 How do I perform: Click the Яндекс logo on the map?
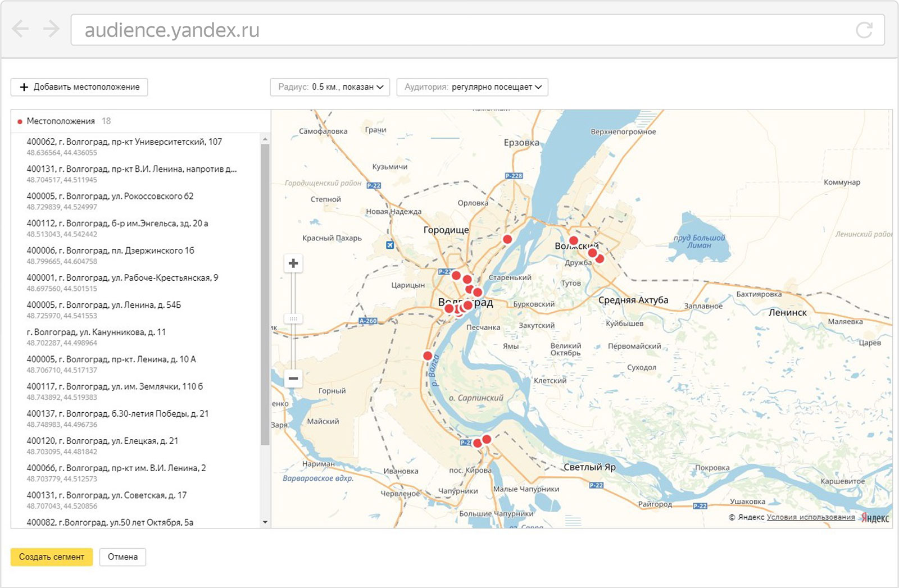876,518
